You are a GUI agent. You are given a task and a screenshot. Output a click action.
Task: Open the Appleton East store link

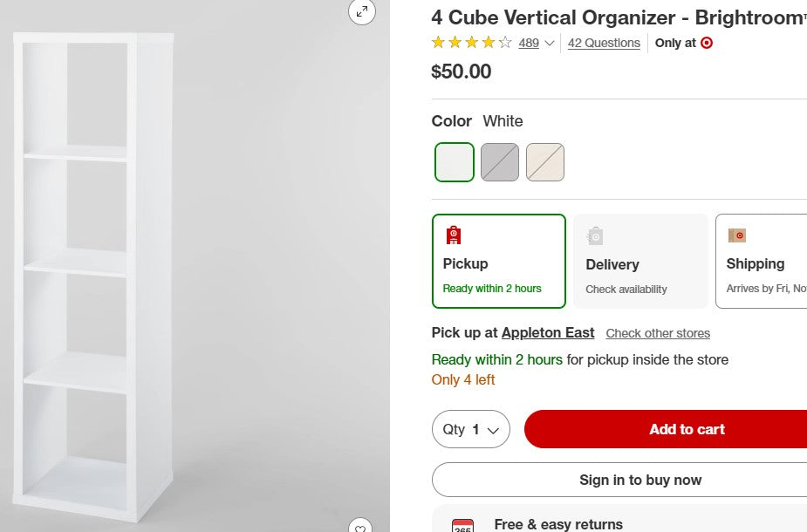[547, 333]
